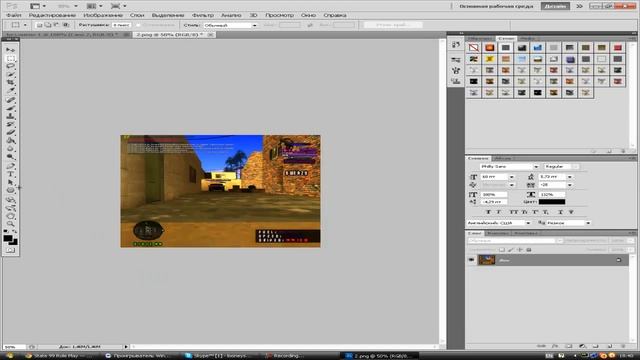Click the Intersect with selection option icon
Viewport: 640px width, 360px height.
pos(65,25)
